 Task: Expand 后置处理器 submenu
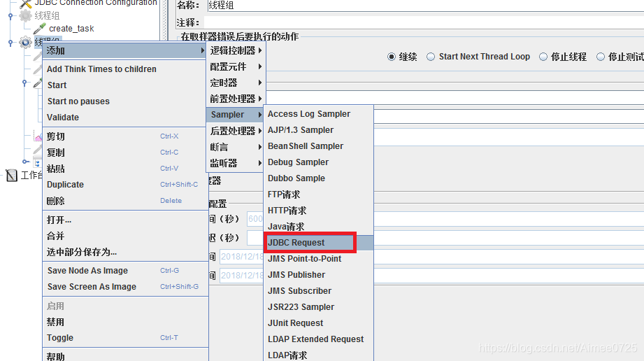236,131
